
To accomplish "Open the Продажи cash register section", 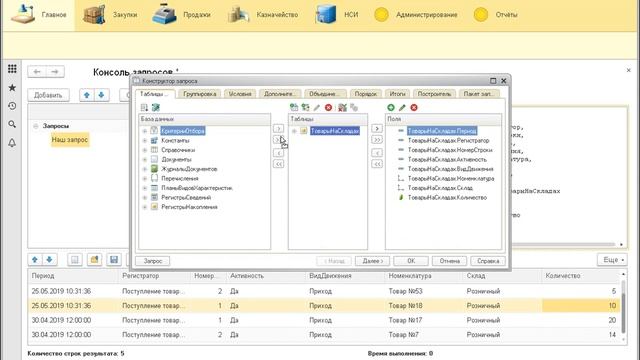I will point(181,15).
